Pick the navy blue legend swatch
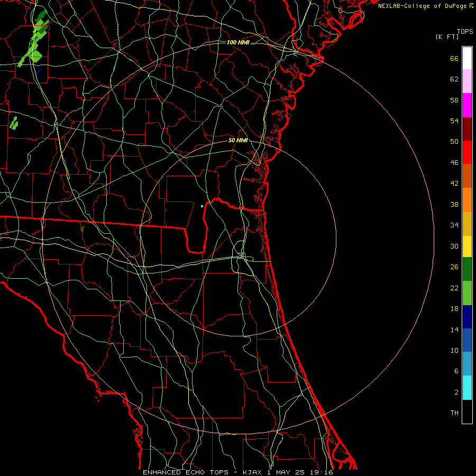Image resolution: width=476 pixels, height=476 pixels. tap(467, 317)
